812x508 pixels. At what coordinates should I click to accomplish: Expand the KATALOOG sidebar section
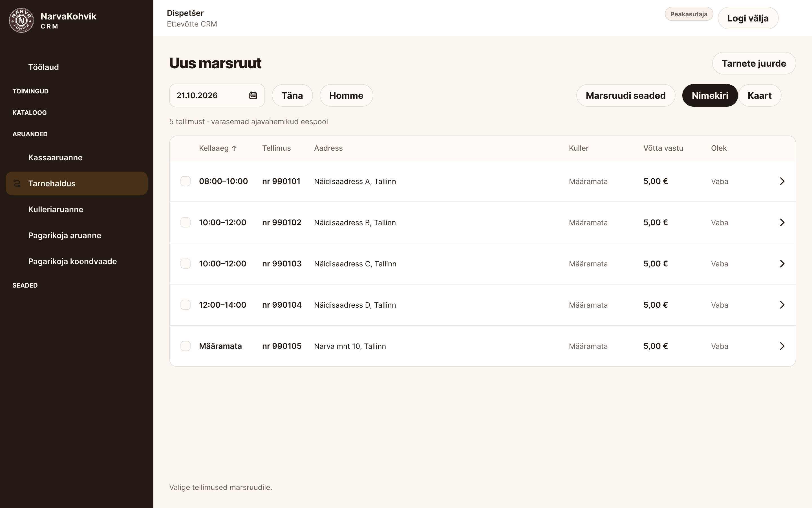point(30,113)
